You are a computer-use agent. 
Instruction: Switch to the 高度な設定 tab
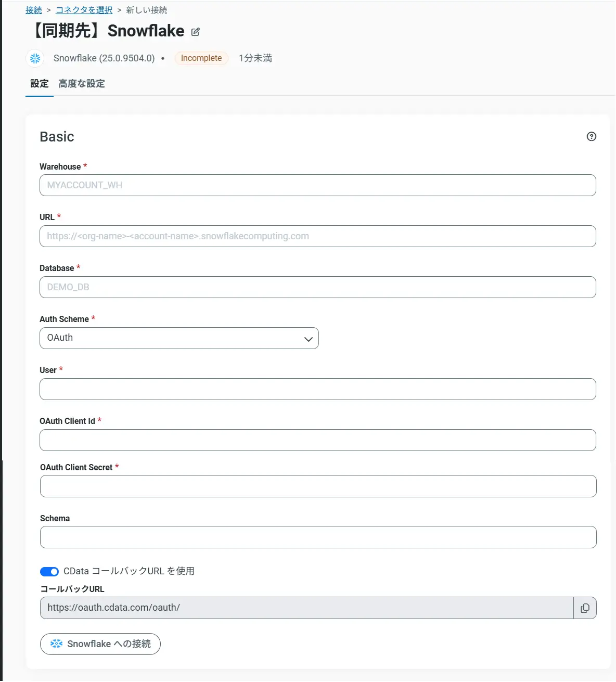point(82,84)
